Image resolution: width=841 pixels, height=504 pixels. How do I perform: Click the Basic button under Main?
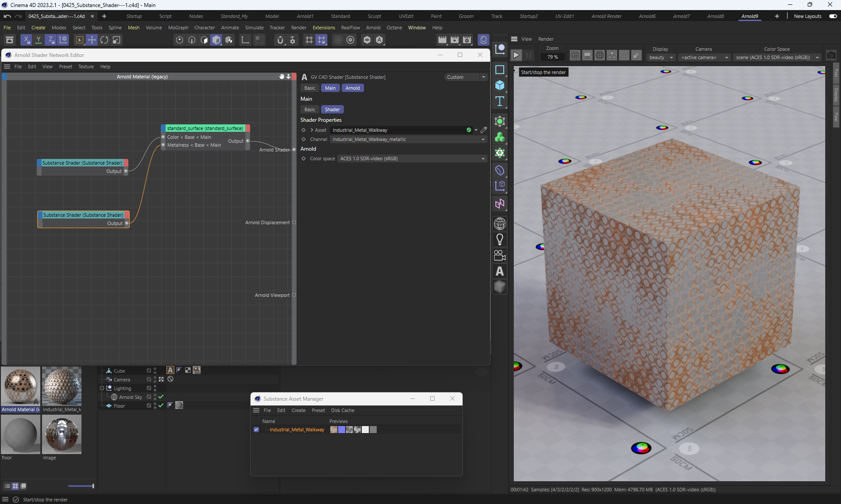point(309,109)
